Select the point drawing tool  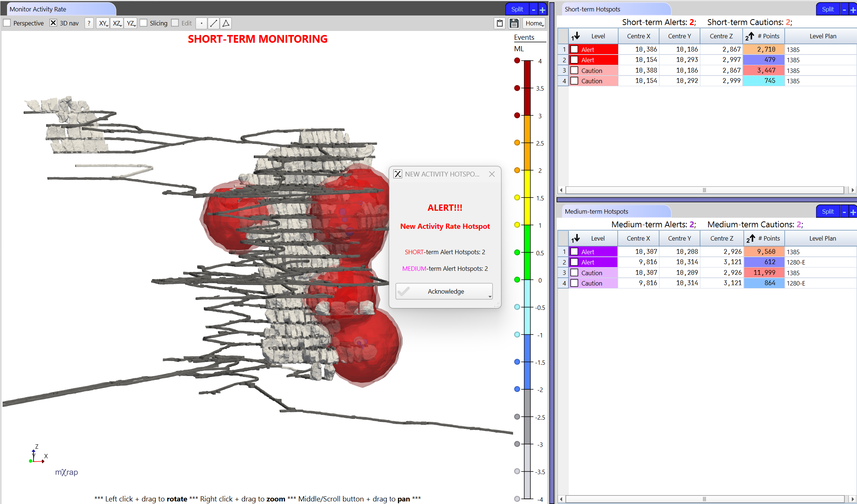201,23
